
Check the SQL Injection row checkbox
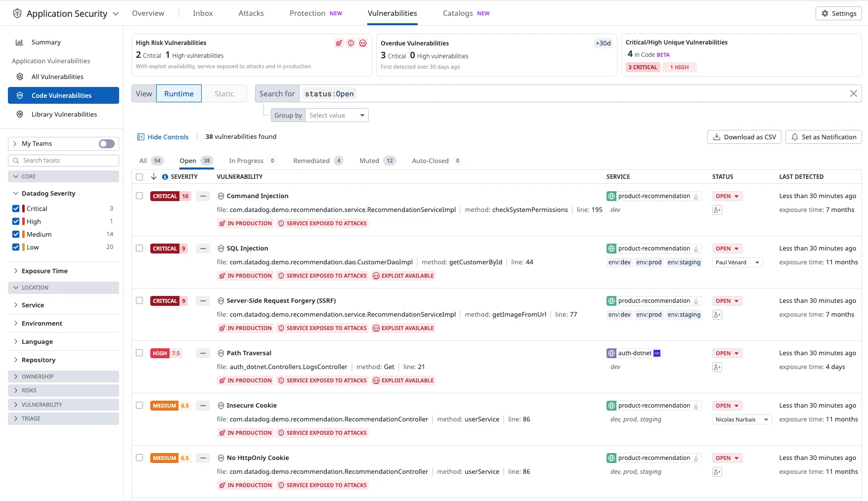(x=139, y=248)
